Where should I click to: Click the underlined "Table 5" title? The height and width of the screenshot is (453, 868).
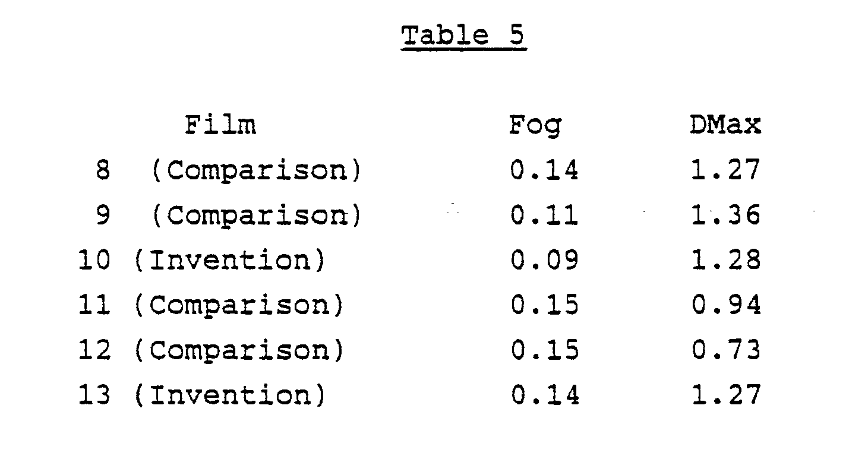pyautogui.click(x=463, y=37)
